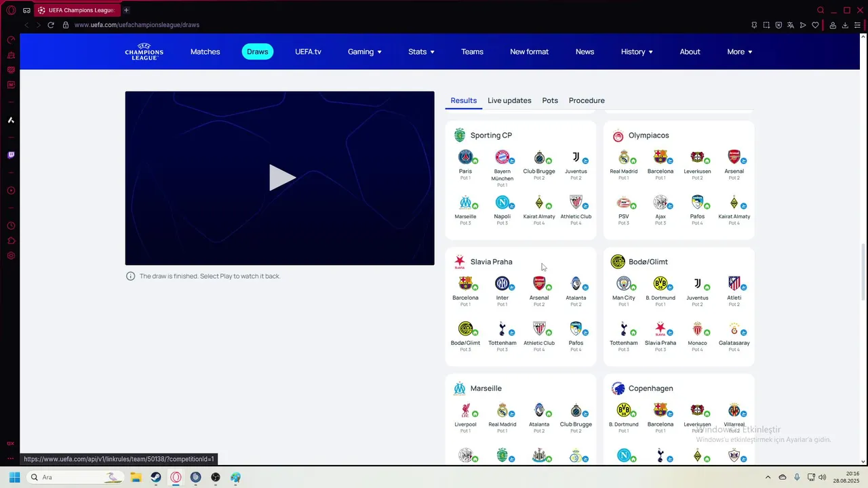Open a new tab with plus button
868x488 pixels.
(x=126, y=10)
